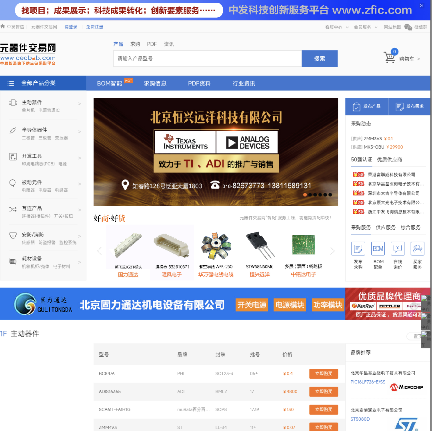Click the circuit board icon in the category sidebar

[13, 156]
